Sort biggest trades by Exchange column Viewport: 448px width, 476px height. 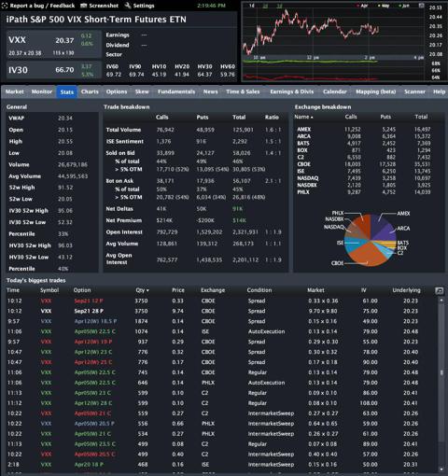coord(213,290)
